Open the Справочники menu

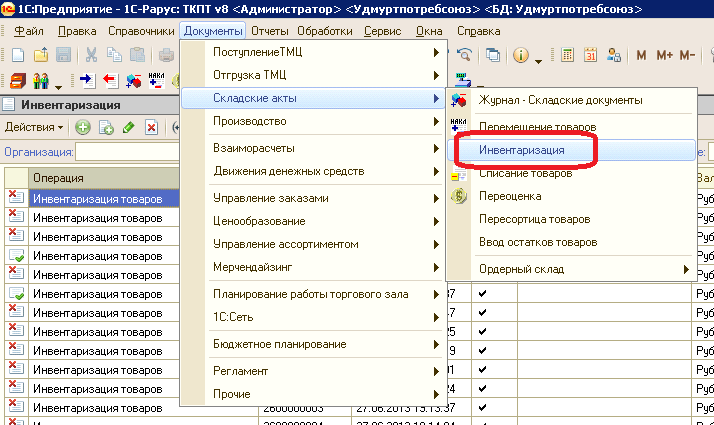(x=141, y=31)
